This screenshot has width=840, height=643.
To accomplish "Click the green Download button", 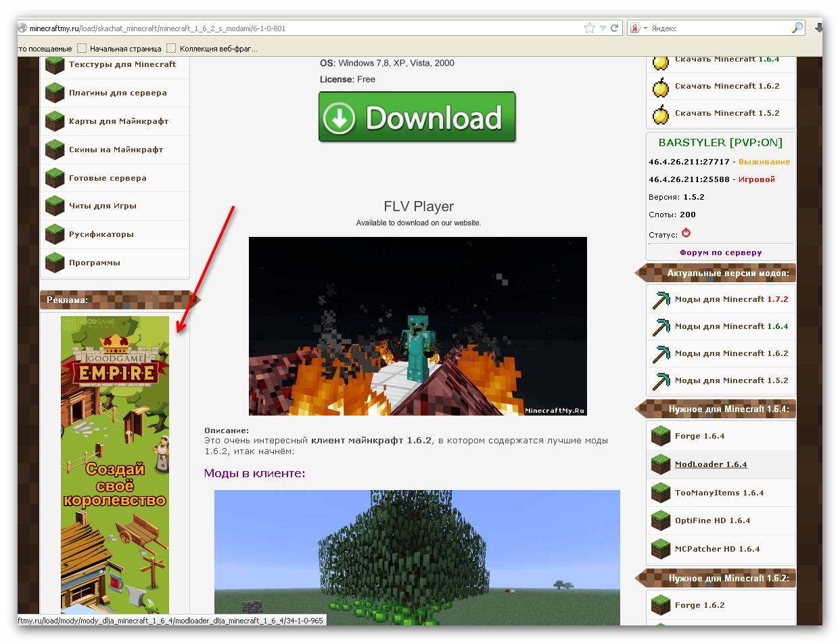I will click(x=417, y=117).
